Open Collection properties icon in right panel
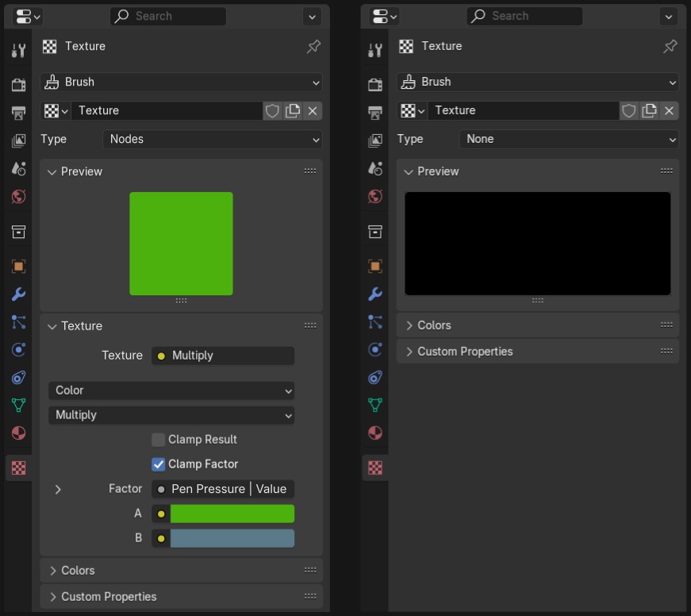Viewport: 691px width, 616px height. (375, 232)
